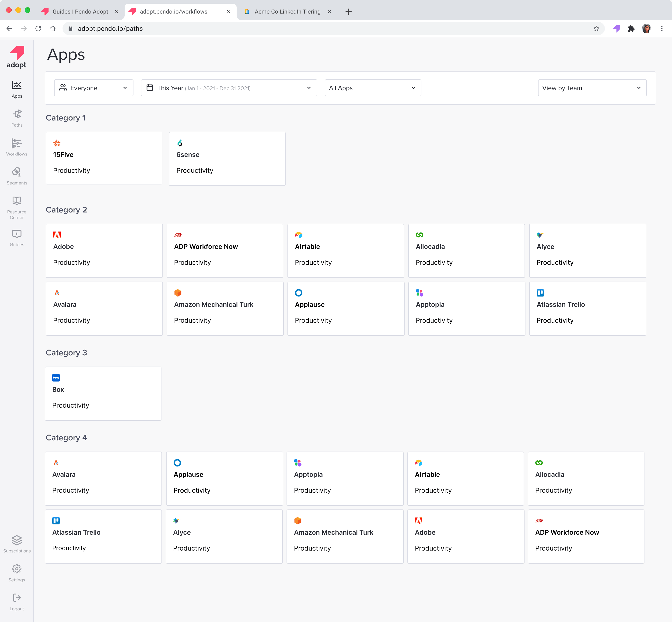Click the Category 3 heading
The width and height of the screenshot is (672, 622).
pyautogui.click(x=66, y=353)
